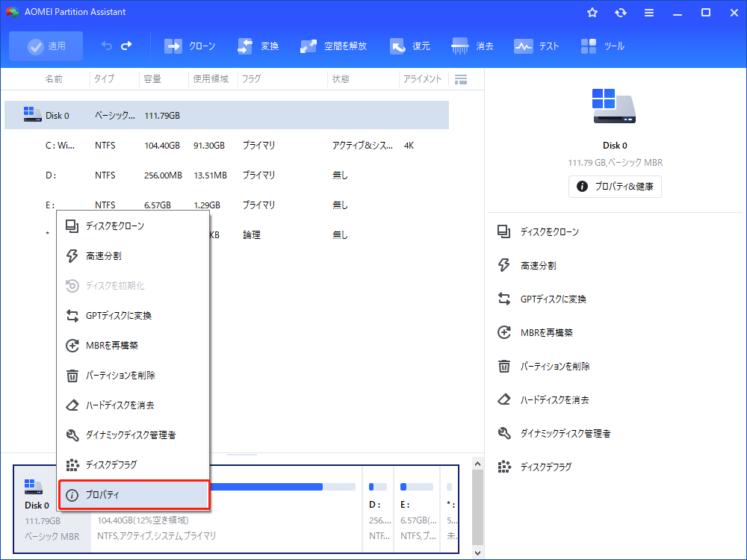Open the 変換 (Convert) toolbar item
The height and width of the screenshot is (560, 747).
tap(258, 46)
